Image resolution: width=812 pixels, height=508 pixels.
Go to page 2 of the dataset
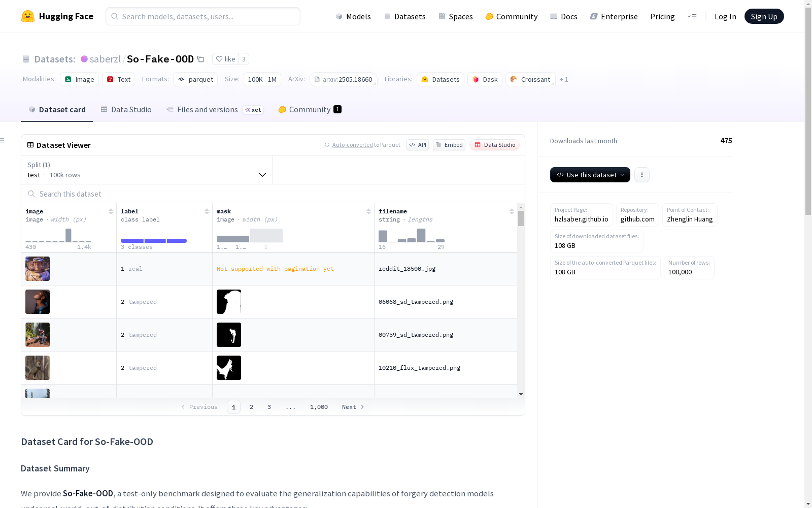251,407
